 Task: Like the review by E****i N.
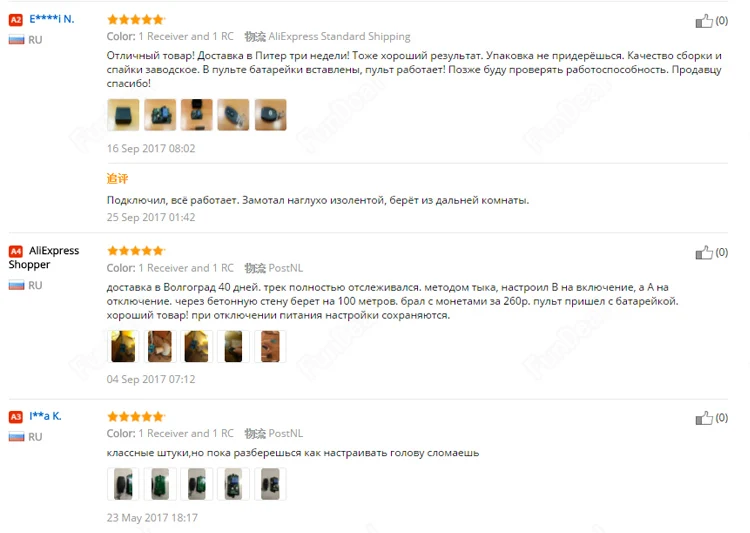pyautogui.click(x=704, y=21)
